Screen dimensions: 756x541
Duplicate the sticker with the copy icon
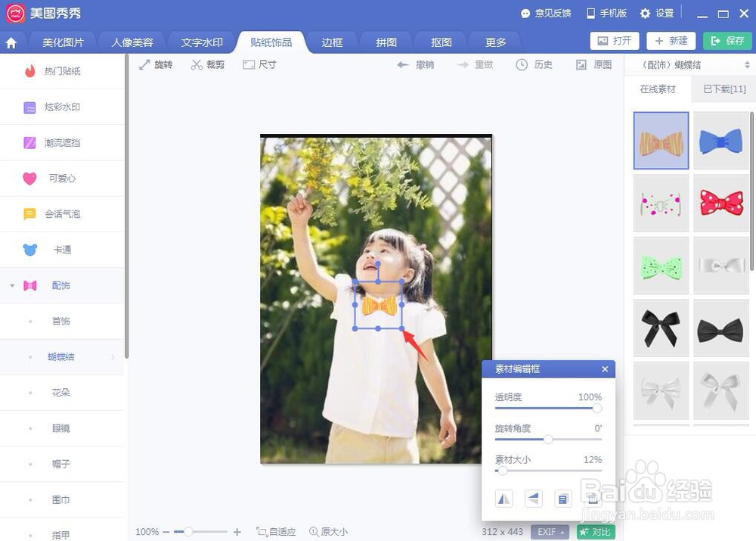[x=562, y=499]
